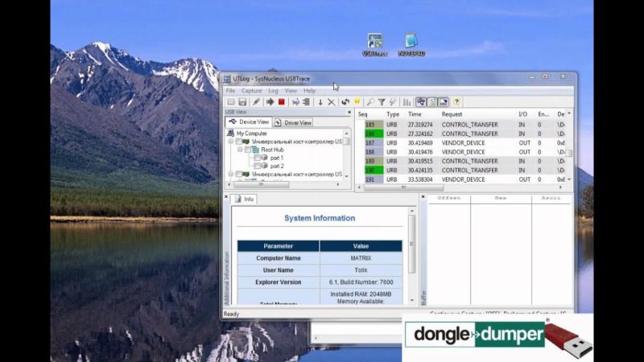
Task: Click the Delete (X) toolbar icon
Action: click(x=331, y=102)
